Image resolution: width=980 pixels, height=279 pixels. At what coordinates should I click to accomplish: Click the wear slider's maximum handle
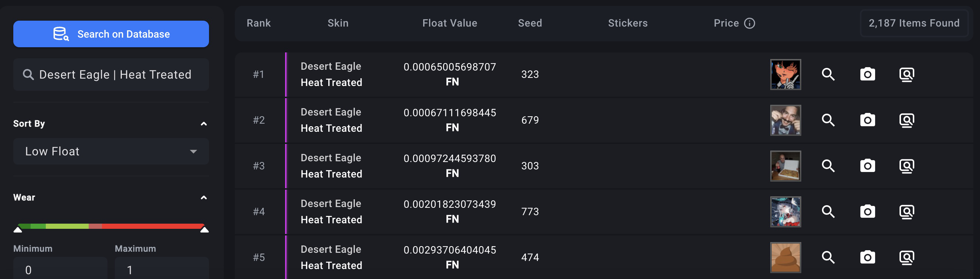point(204,229)
